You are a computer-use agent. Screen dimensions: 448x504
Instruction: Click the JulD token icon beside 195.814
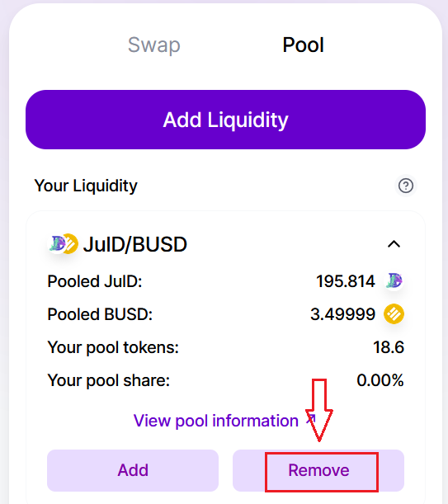(394, 281)
